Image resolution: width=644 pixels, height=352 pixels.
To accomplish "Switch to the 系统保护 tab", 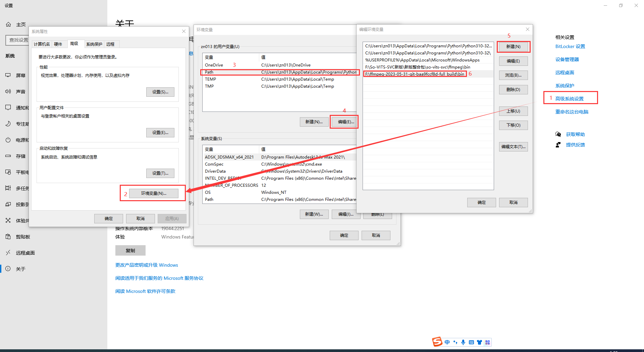I will 94,44.
